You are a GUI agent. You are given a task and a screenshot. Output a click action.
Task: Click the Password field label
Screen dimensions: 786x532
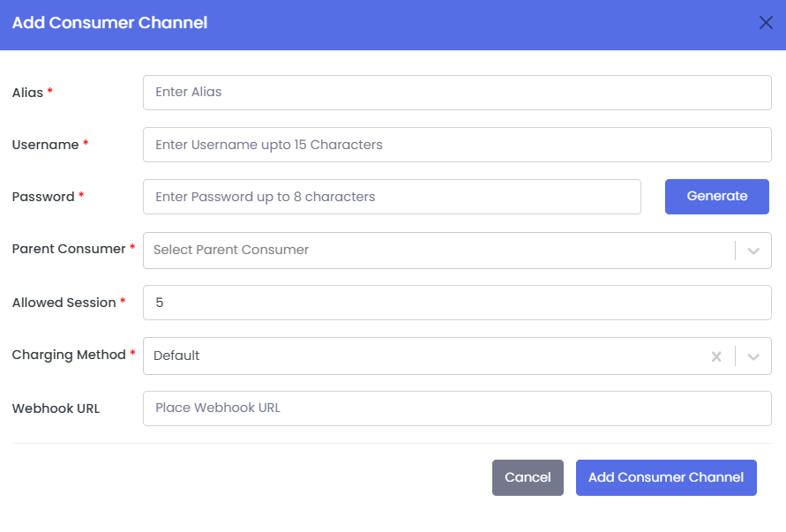click(x=42, y=197)
